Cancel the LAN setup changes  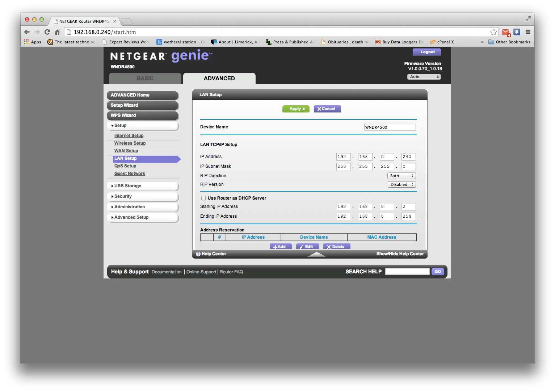coord(327,109)
